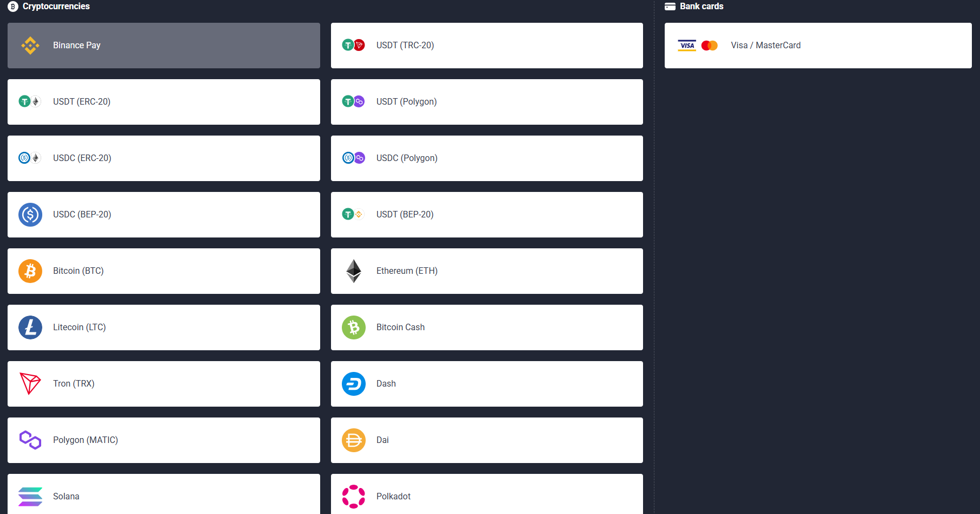Screen dimensions: 980x514
Task: Click the Binance Pay diamond logo icon
Action: click(x=30, y=46)
